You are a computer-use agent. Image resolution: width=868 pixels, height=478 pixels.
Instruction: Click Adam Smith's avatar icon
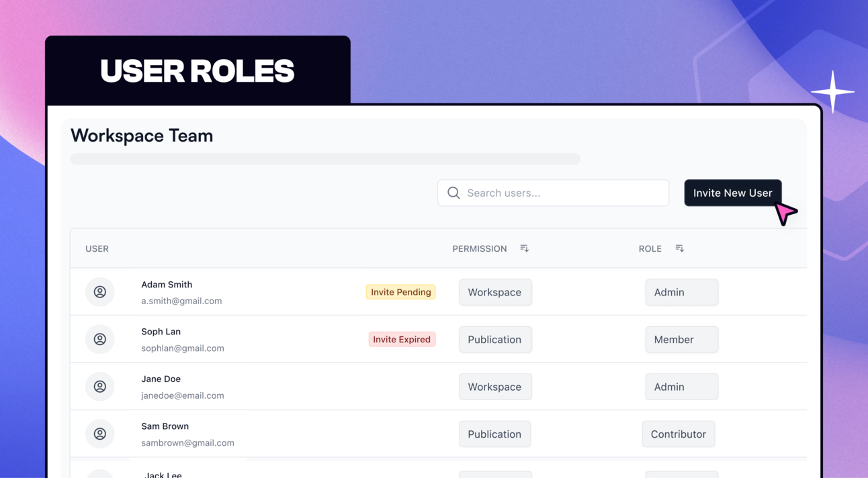click(x=99, y=292)
